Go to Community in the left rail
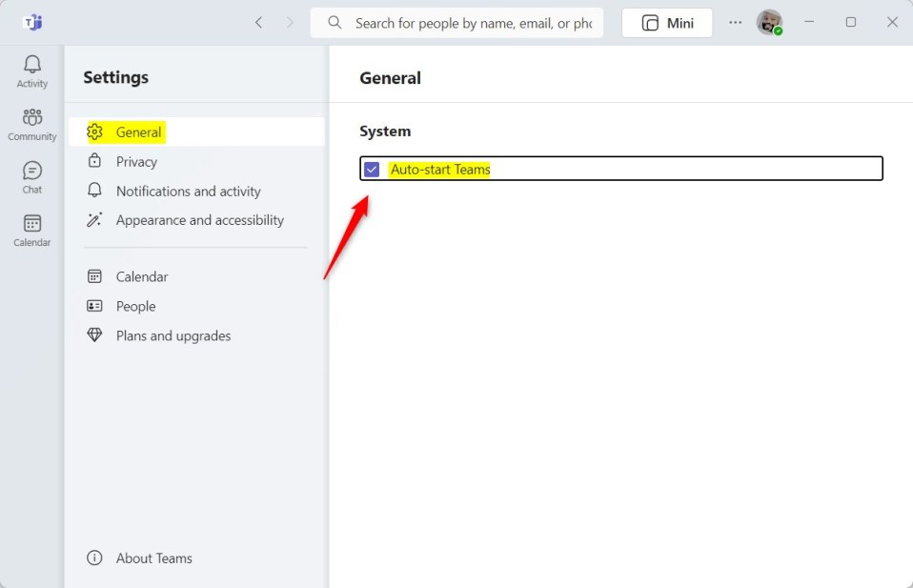913x588 pixels. coord(32,125)
